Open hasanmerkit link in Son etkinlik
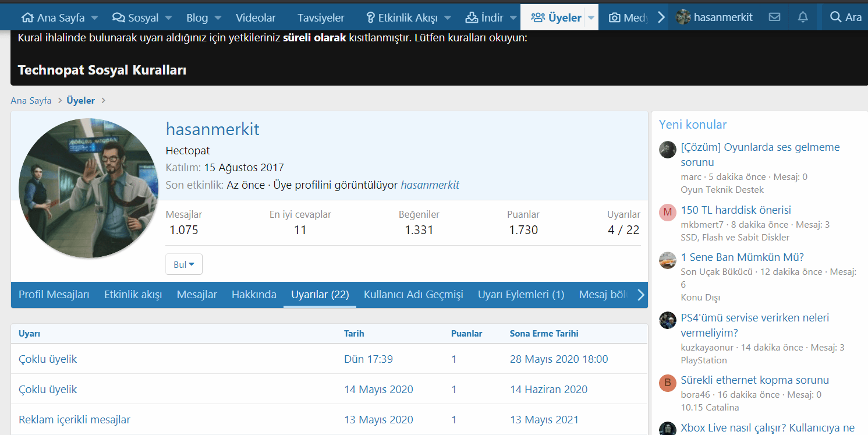This screenshot has height=435, width=868. 430,185
